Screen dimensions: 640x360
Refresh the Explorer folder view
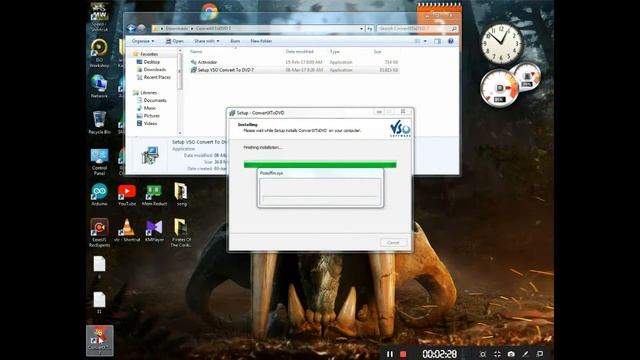coord(370,29)
